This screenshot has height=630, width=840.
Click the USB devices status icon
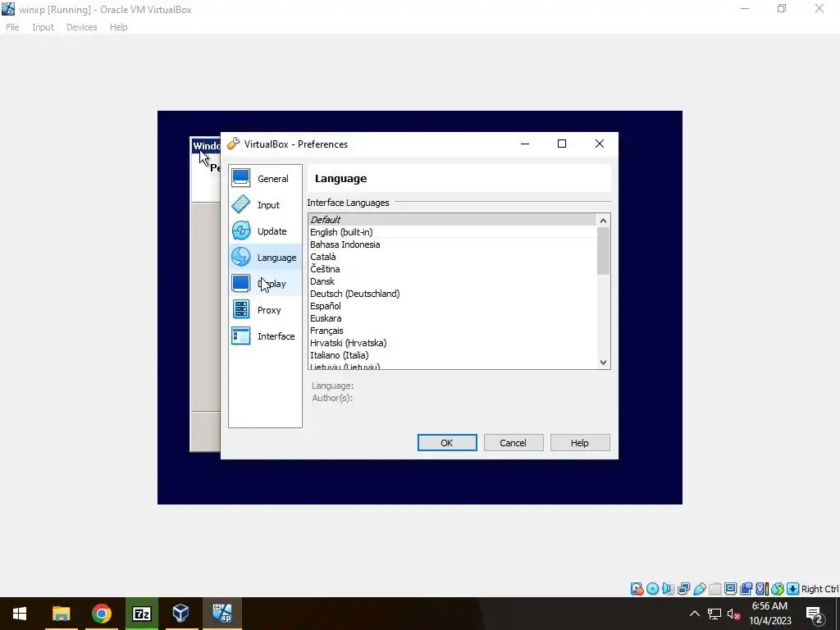pos(699,589)
